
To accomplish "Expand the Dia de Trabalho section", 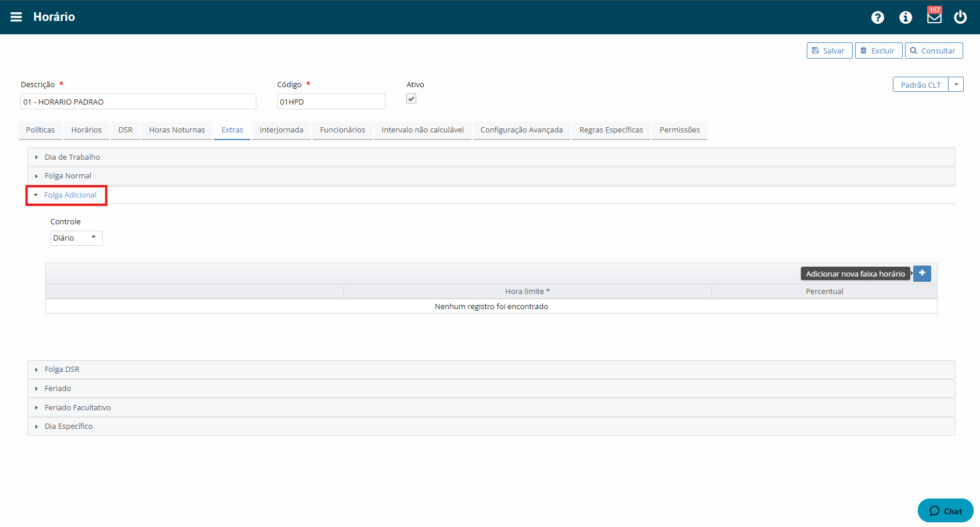I will [491, 157].
